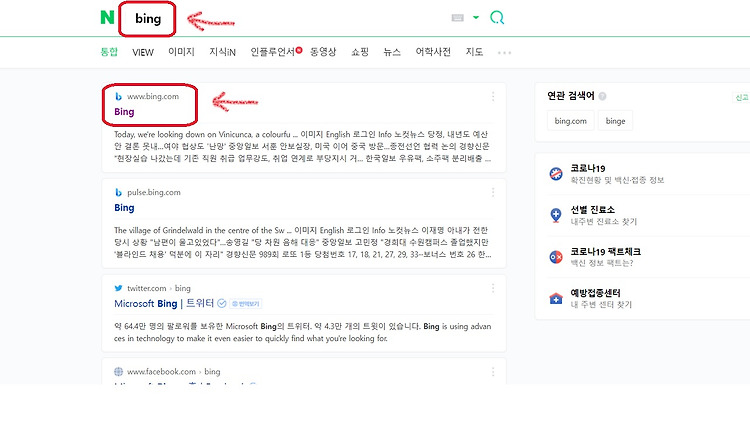This screenshot has width=750, height=423.
Task: Click the Today, we're looking down snippet text
Action: click(302, 146)
